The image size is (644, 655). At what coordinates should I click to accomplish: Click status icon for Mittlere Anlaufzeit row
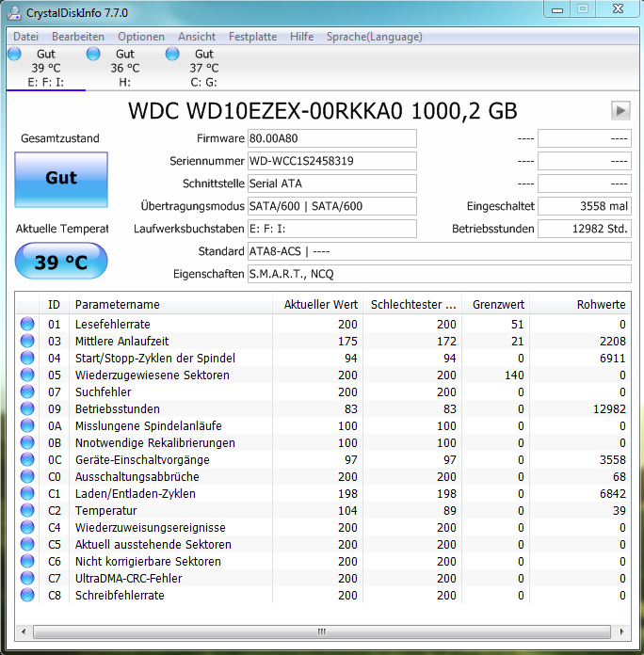point(27,341)
